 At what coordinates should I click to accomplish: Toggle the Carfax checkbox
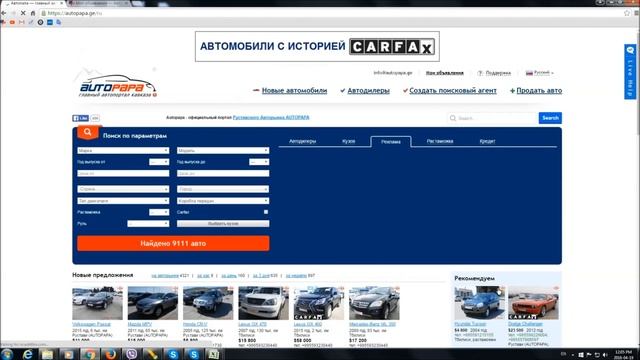266,212
